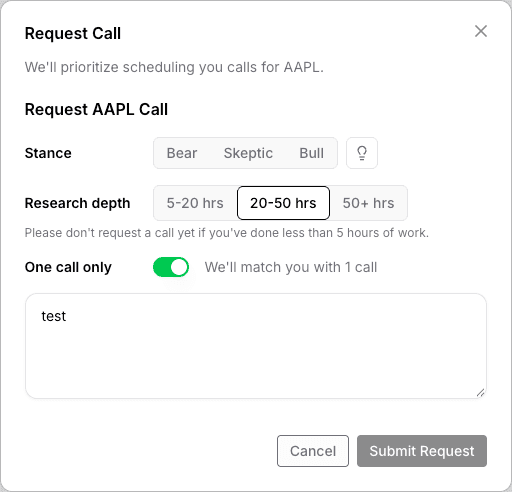Click the "We'll match you with 1 call" text

(291, 267)
